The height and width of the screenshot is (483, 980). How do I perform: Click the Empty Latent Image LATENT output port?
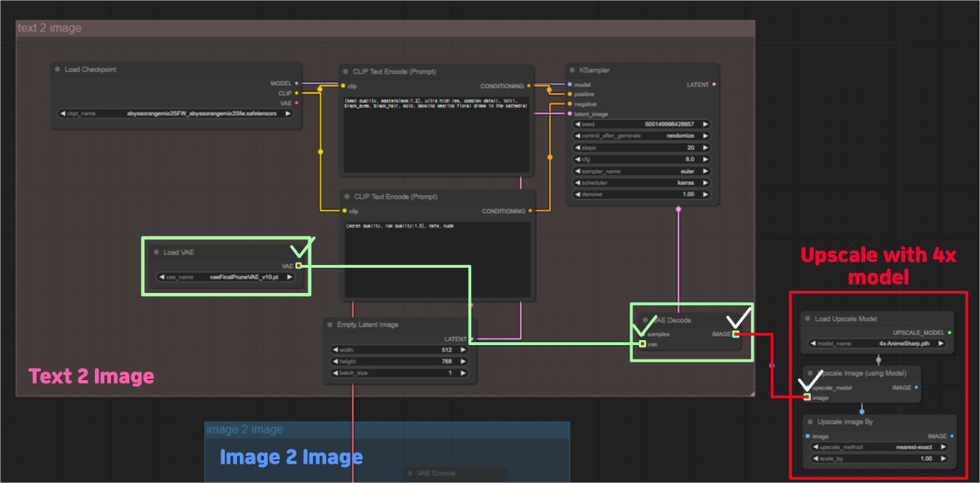[x=472, y=339]
